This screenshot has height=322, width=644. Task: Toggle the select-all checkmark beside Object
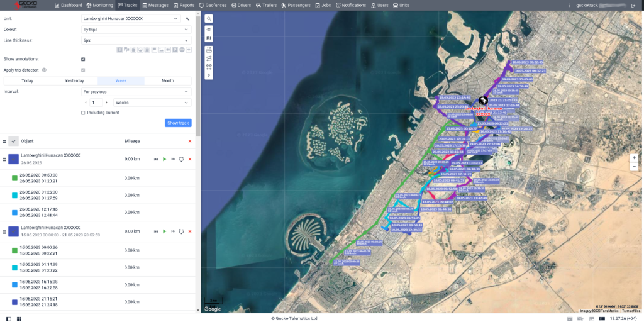[x=13, y=141]
